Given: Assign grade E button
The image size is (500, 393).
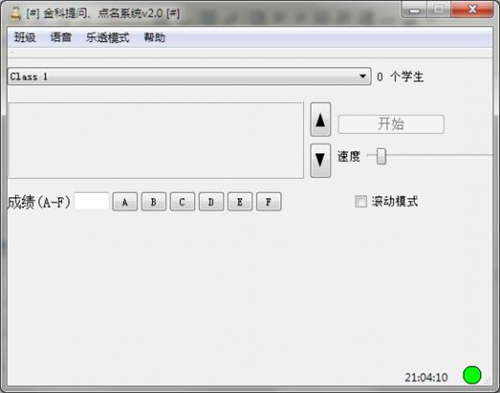Looking at the screenshot, I should point(240,202).
